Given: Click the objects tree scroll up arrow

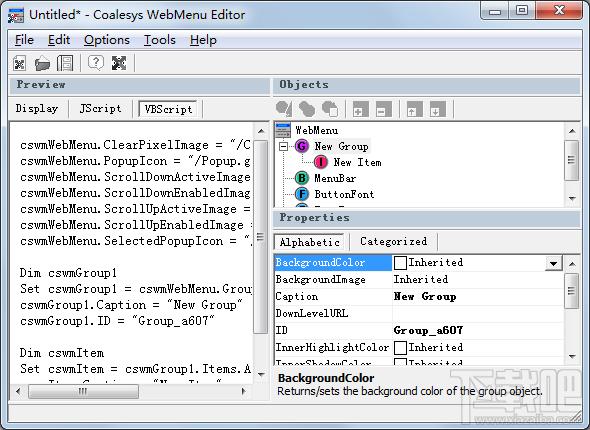Looking at the screenshot, I should point(572,131).
